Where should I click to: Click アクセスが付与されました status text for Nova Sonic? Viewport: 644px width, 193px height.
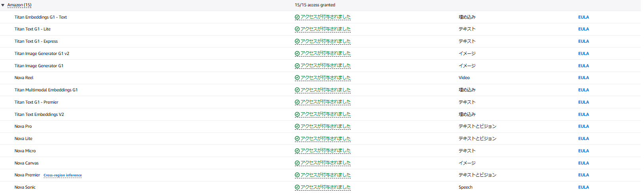tap(325, 187)
